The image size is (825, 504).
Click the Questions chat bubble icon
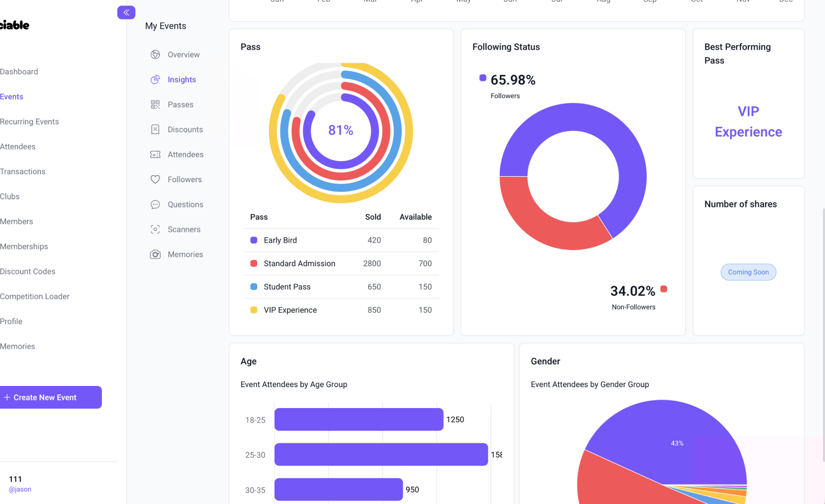tap(155, 204)
